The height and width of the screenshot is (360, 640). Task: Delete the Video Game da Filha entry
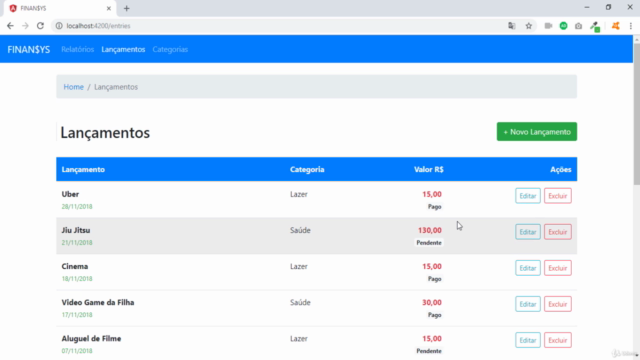[558, 304]
